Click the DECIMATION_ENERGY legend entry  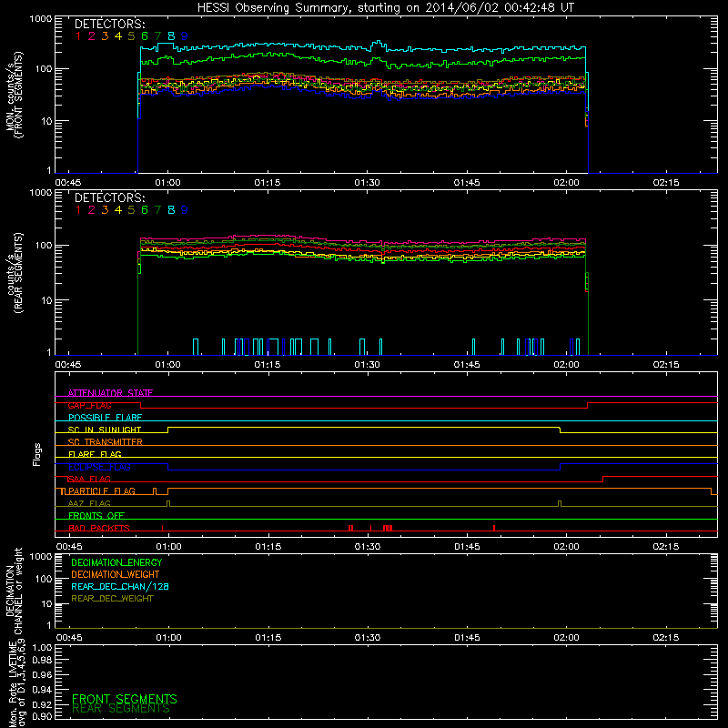[x=116, y=562]
